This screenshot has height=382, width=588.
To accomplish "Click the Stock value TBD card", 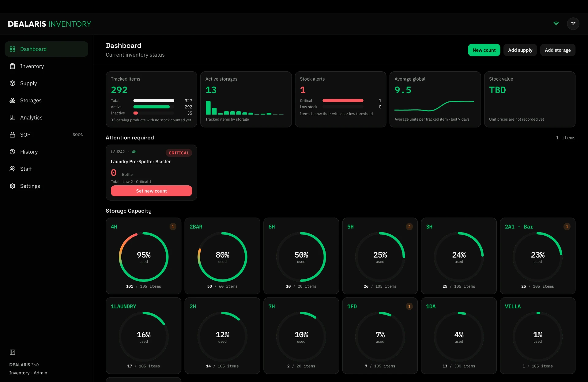I will [530, 99].
